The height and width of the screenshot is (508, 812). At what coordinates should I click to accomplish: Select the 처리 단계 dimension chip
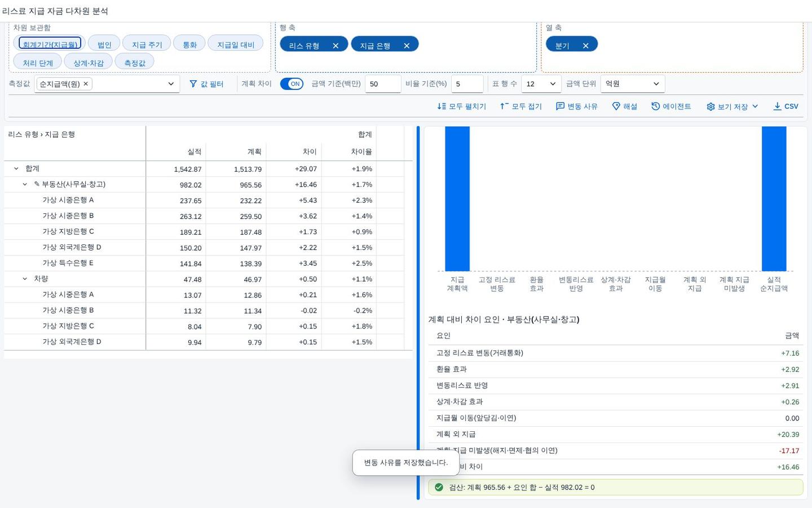(x=38, y=62)
